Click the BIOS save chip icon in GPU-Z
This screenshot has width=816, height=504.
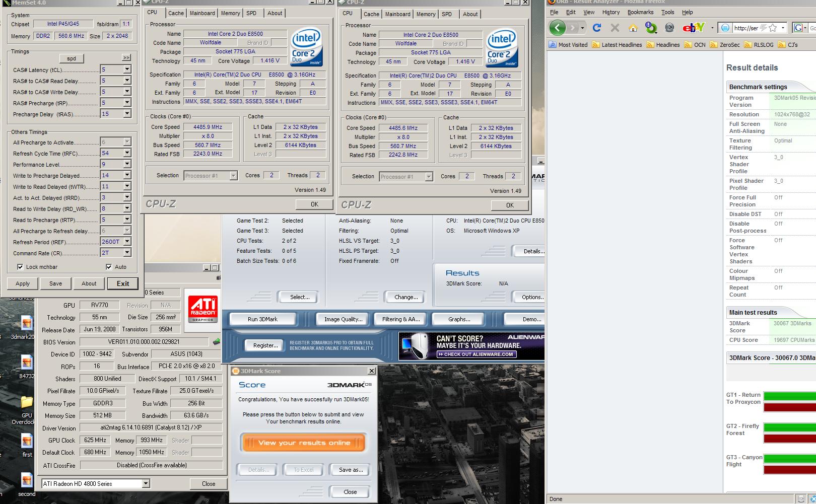click(217, 342)
